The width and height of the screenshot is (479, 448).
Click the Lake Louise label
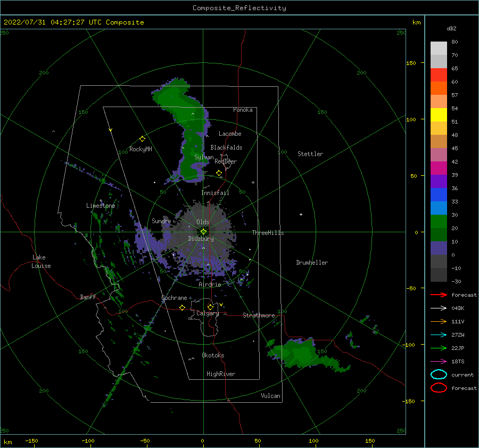tap(41, 262)
